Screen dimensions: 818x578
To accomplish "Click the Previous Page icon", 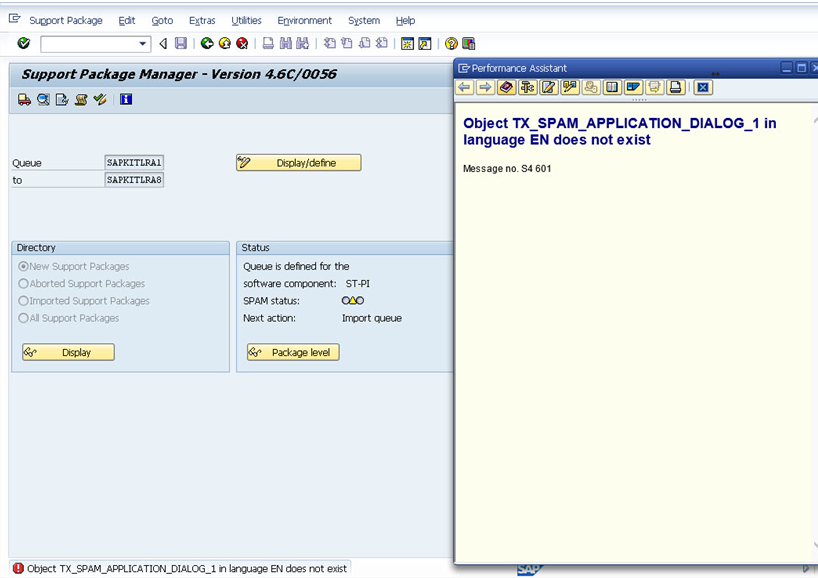I will click(x=347, y=43).
